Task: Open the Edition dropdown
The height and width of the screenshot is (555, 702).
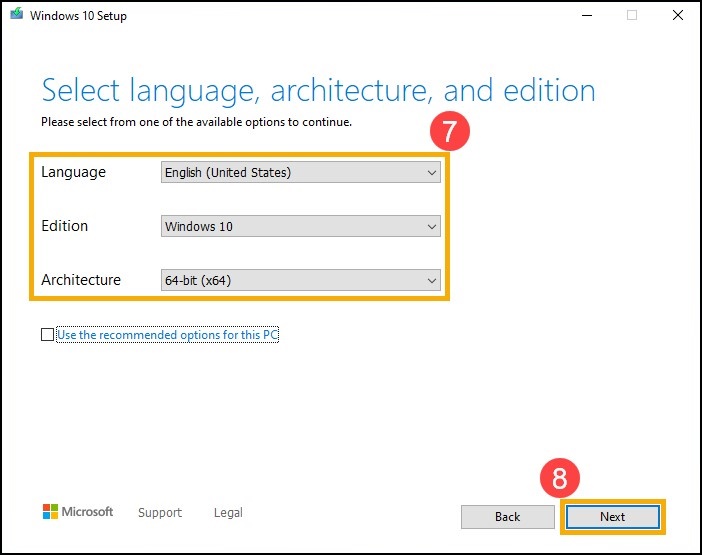Action: click(301, 226)
